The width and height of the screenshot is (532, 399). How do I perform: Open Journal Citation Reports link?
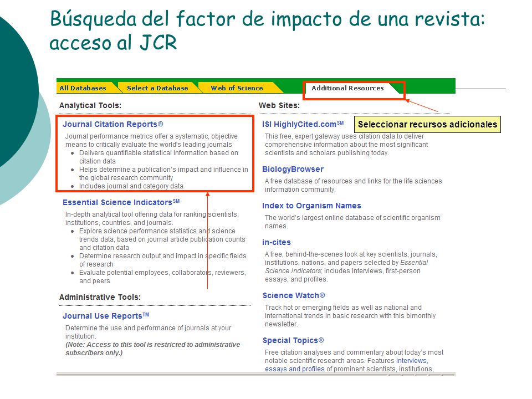pyautogui.click(x=113, y=124)
